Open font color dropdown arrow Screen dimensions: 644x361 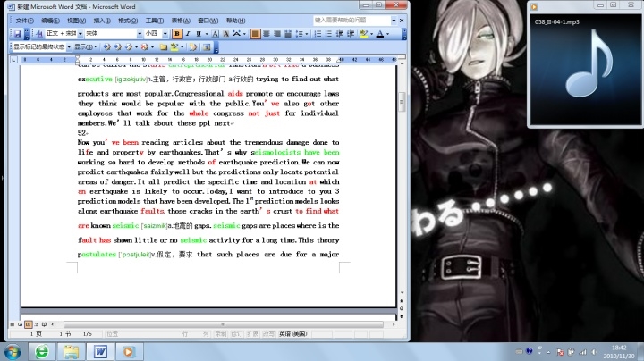tap(387, 34)
